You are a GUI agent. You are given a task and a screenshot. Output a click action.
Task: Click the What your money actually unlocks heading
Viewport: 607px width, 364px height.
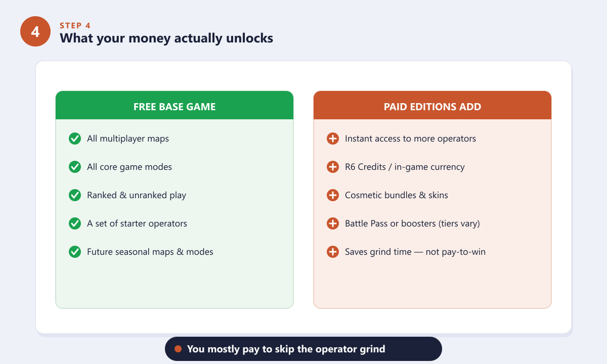[x=166, y=38]
